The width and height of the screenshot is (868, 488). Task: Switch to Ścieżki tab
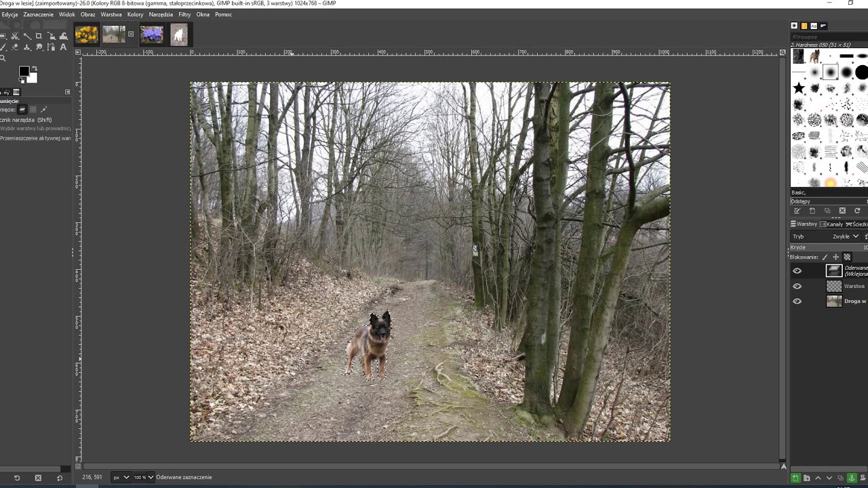[x=857, y=224]
